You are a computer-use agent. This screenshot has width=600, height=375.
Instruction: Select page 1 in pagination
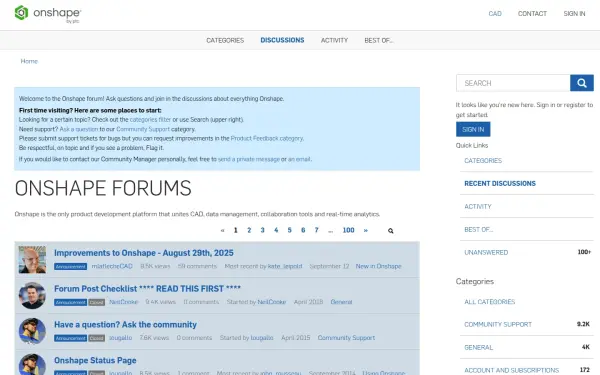(236, 230)
